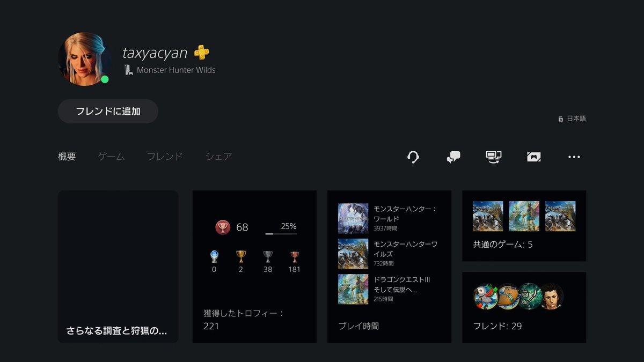Click the ドラゴンクエストIII cover in play time list

coord(353,289)
